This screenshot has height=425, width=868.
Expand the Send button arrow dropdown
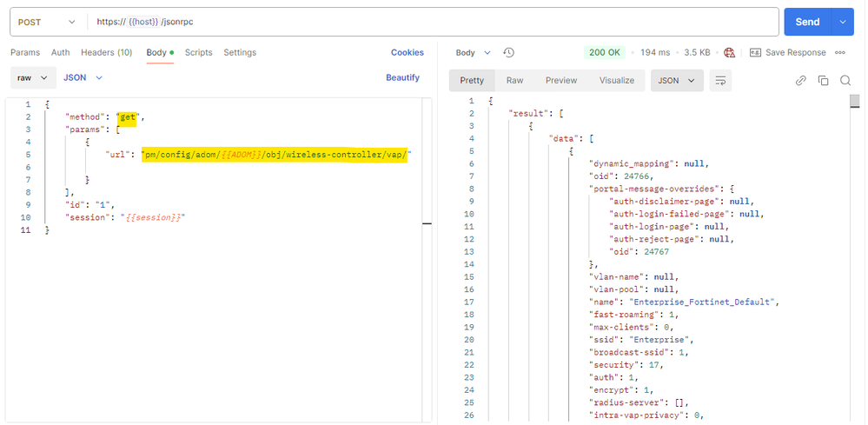click(842, 22)
